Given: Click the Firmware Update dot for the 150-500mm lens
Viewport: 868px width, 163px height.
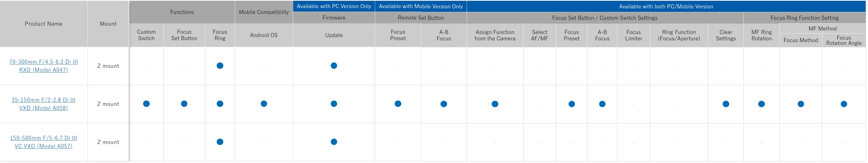Looking at the screenshot, I should point(334,142).
